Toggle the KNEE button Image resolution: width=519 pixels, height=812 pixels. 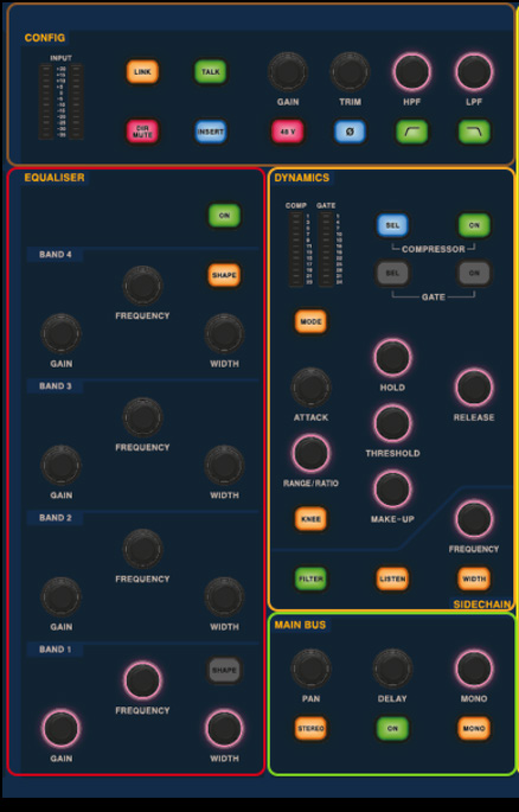click(311, 519)
